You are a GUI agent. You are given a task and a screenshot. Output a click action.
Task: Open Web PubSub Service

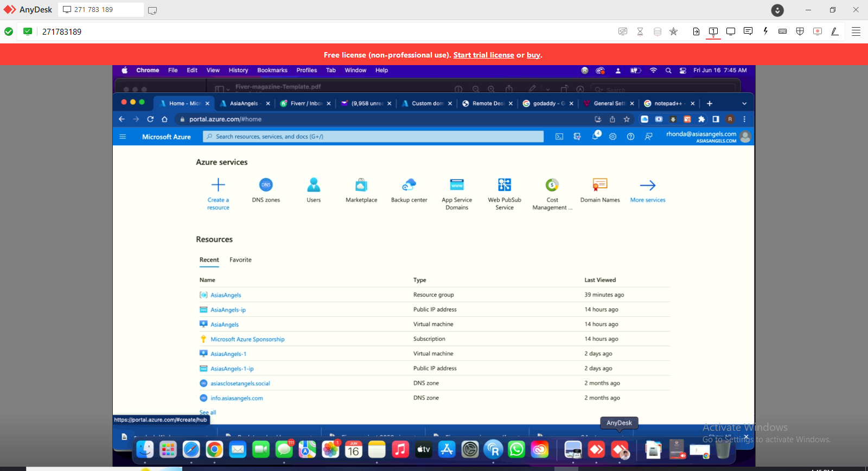pos(505,193)
